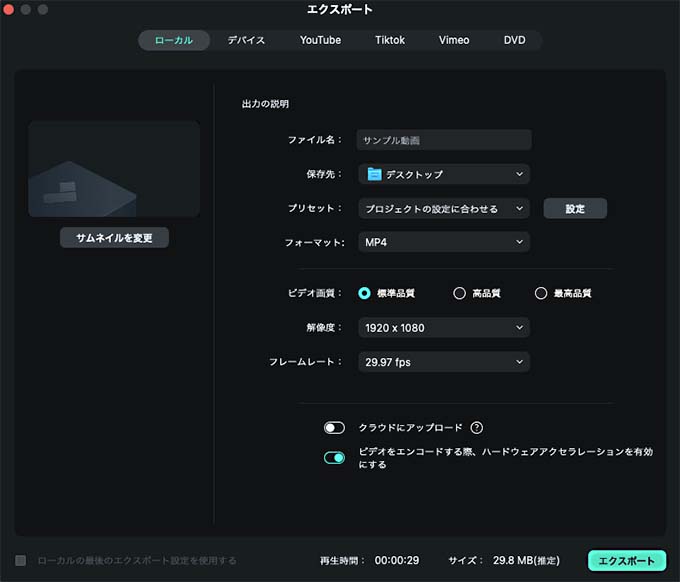Click the 29.8 MB(推定) size text
Viewport: 680px width, 582px height.
[526, 560]
